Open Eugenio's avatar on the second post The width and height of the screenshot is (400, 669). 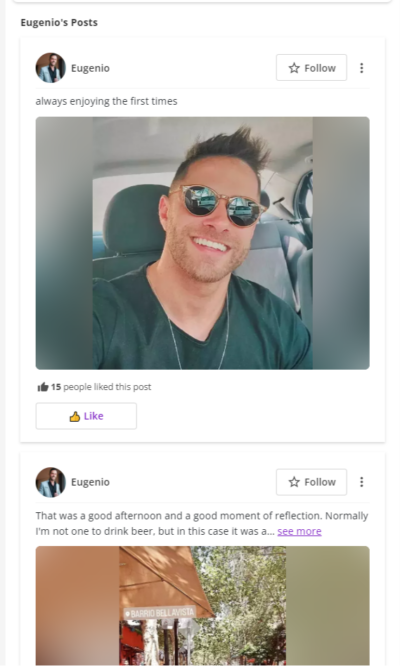(50, 482)
